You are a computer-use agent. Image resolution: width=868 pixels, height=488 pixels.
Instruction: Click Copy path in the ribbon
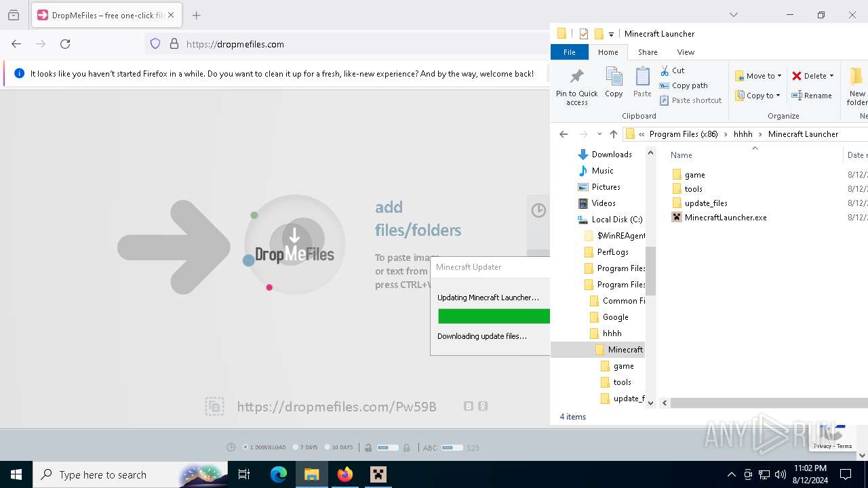click(x=684, y=85)
